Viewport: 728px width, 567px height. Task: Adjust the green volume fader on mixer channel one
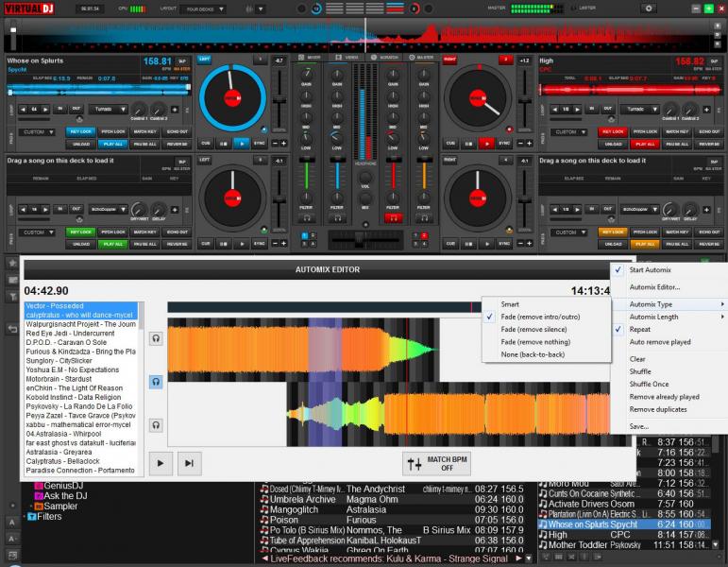click(307, 160)
